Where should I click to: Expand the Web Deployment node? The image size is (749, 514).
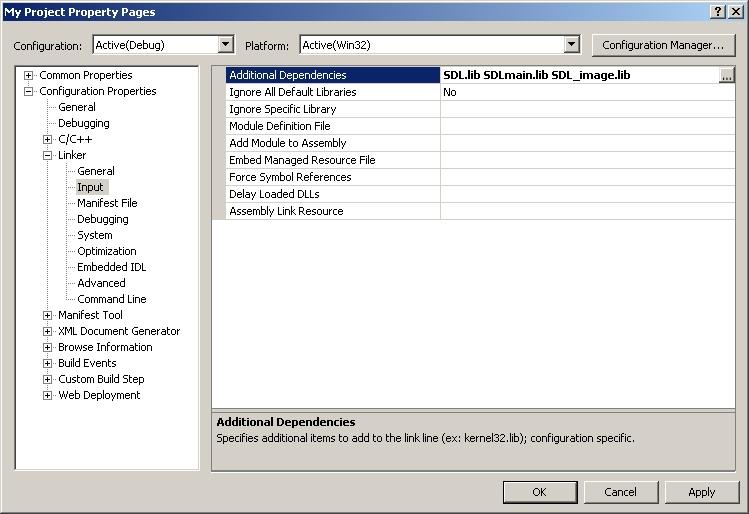click(47, 396)
